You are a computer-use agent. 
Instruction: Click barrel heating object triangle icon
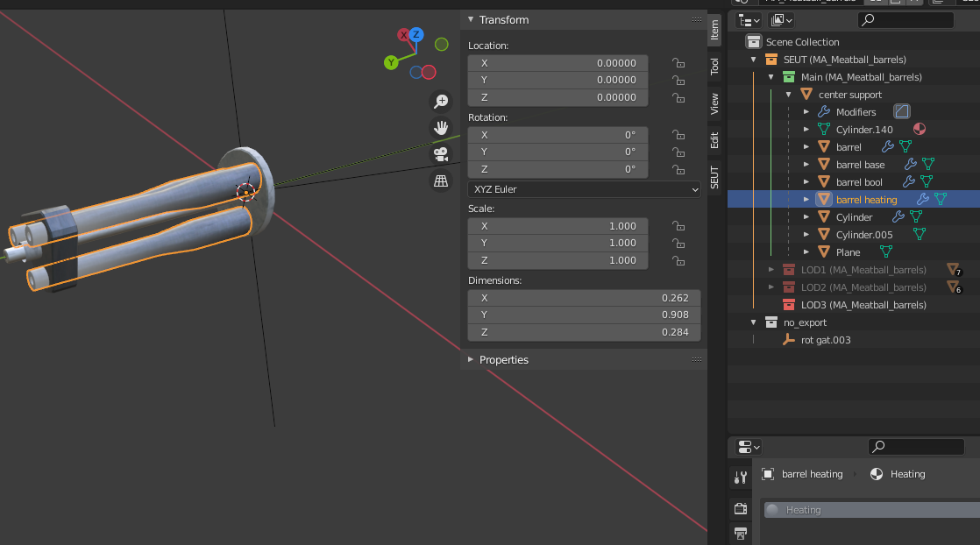click(x=824, y=200)
